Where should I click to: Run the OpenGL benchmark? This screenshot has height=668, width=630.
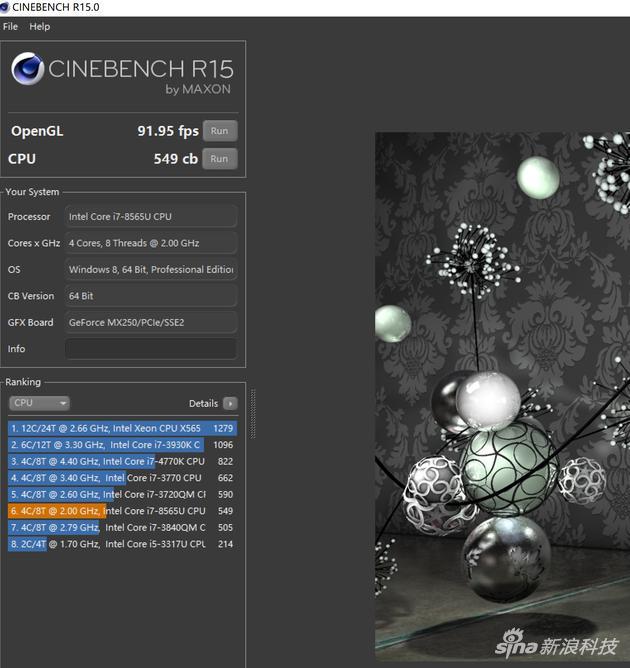pos(220,131)
